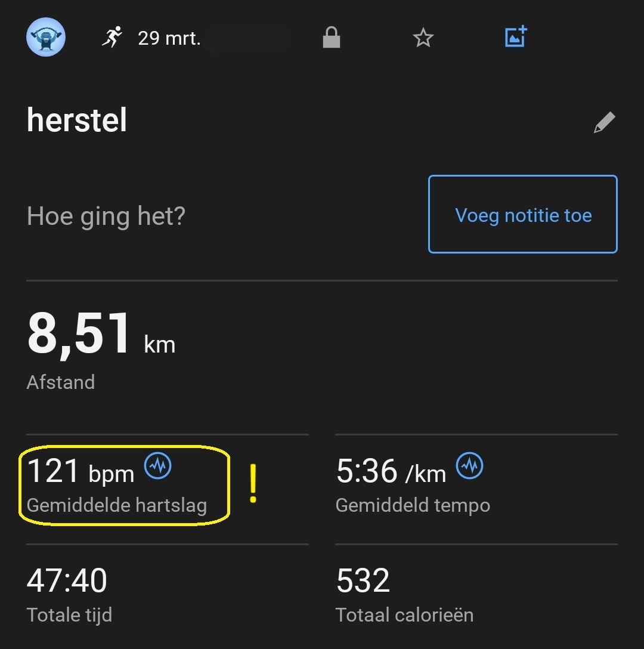Viewport: 644px width, 649px height.
Task: Mark activity as favorite with star
Action: (423, 38)
